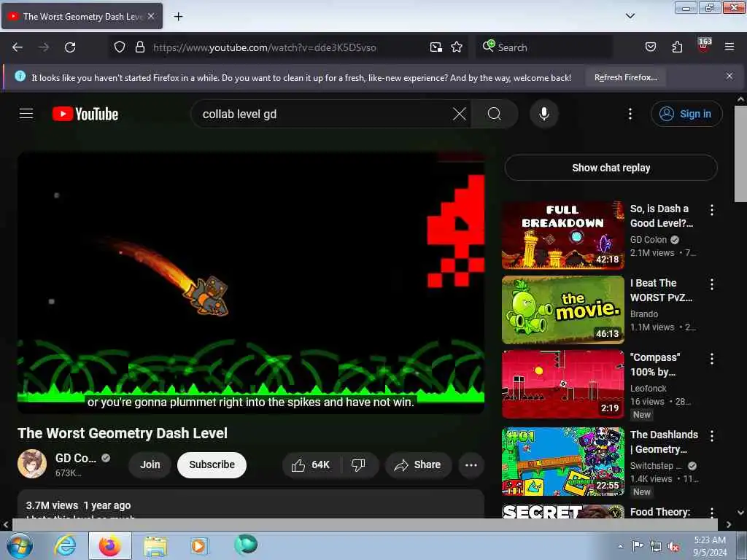The width and height of the screenshot is (747, 560).
Task: Open GD Co... channel name link
Action: click(x=76, y=458)
